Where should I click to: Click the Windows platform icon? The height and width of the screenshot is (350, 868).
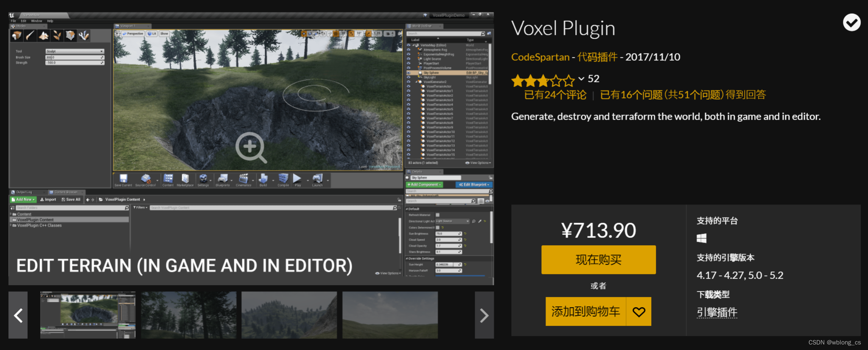(702, 238)
